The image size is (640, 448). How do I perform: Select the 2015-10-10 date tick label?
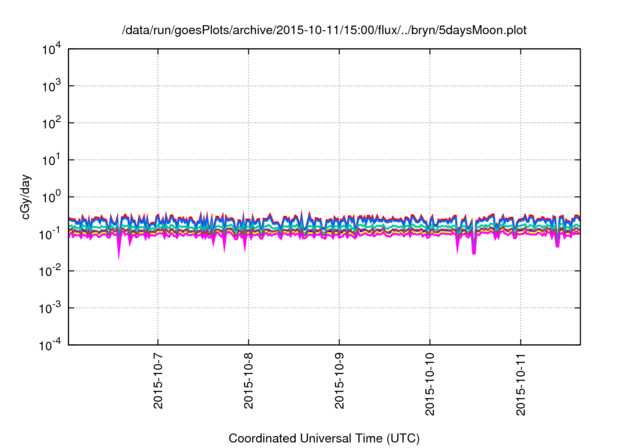pyautogui.click(x=430, y=389)
